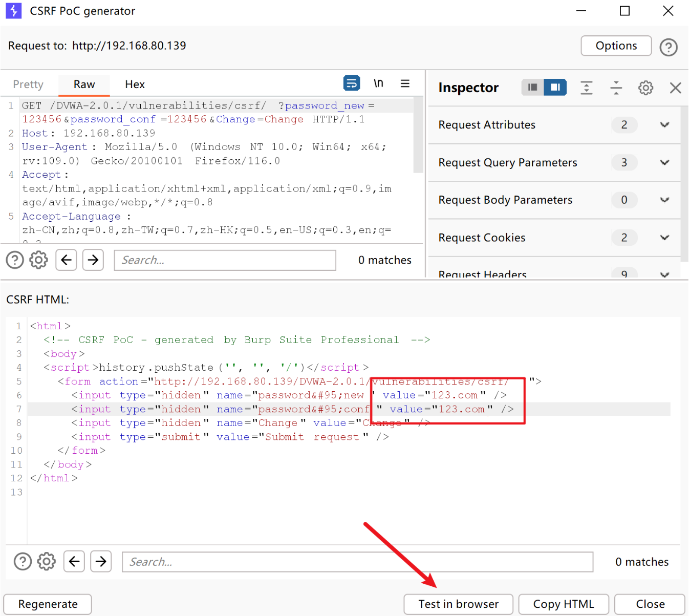Click the Options button
The height and width of the screenshot is (616, 690).
pyautogui.click(x=616, y=46)
